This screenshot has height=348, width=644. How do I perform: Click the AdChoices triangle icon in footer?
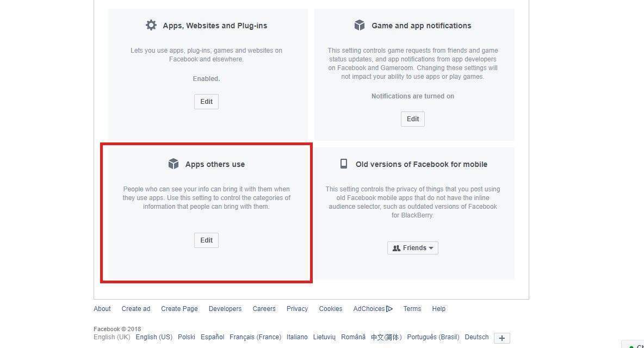[x=389, y=309]
